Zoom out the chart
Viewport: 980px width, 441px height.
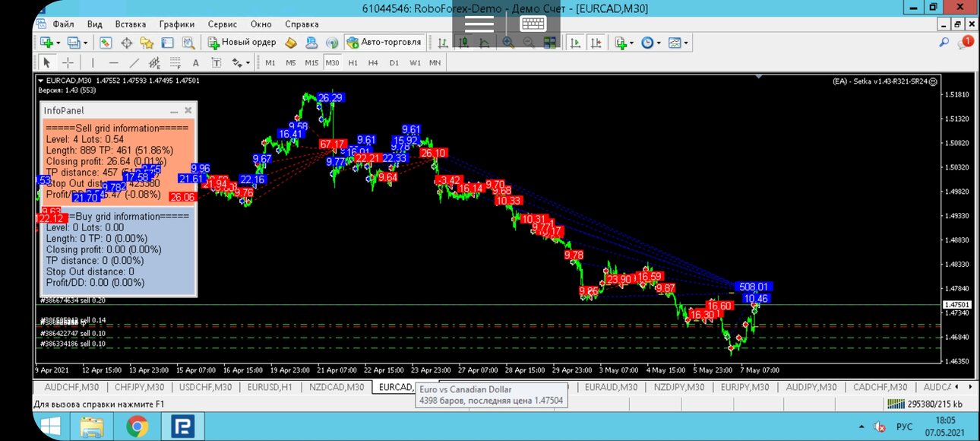coord(529,43)
